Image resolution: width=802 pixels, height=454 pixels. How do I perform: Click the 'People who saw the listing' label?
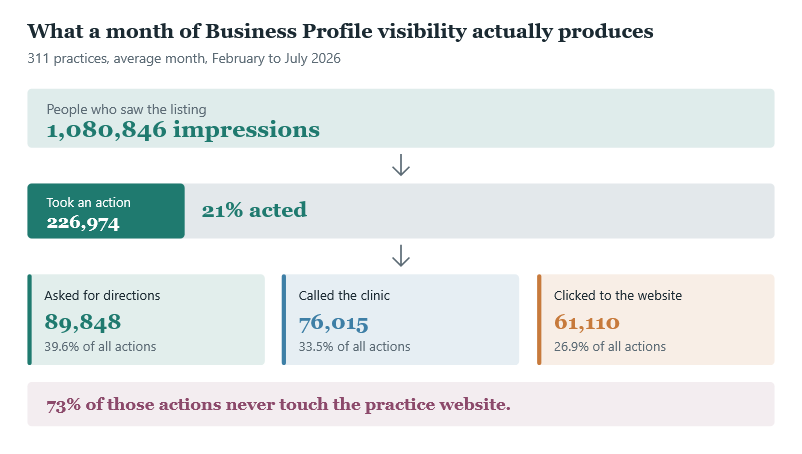126,109
